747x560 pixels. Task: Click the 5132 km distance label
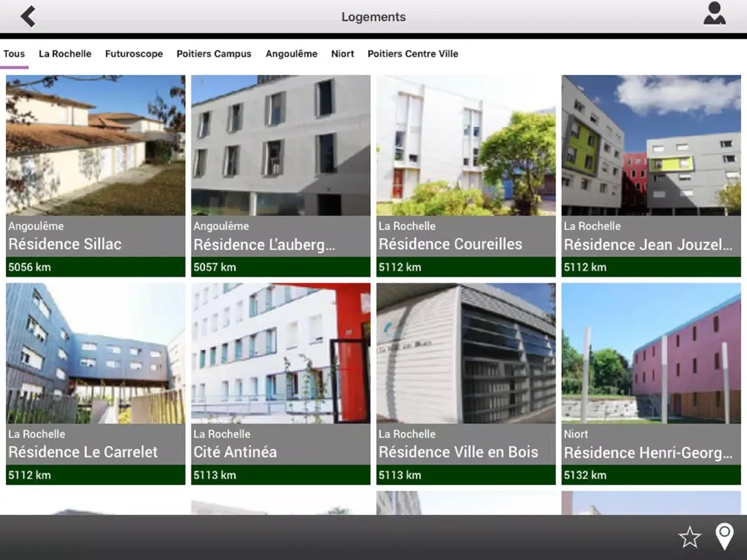(585, 475)
